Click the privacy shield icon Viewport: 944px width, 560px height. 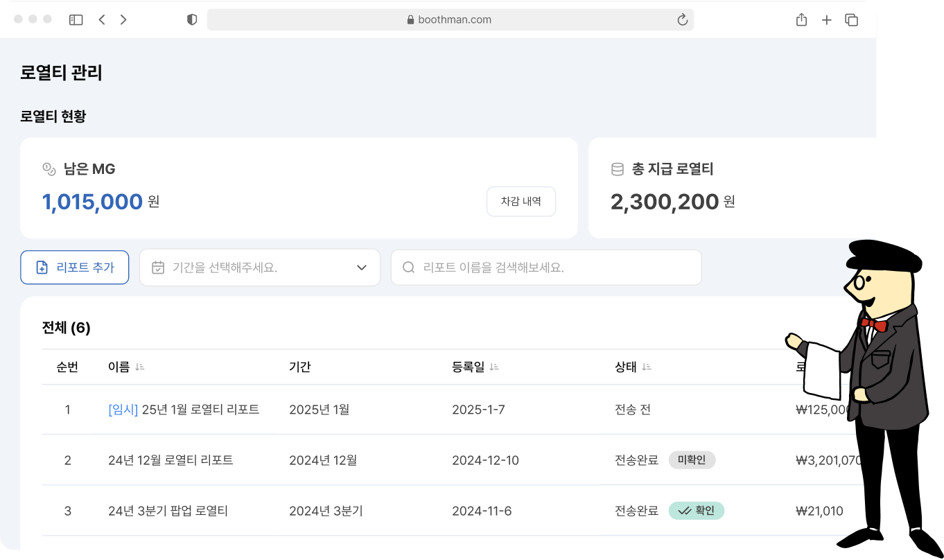pyautogui.click(x=192, y=20)
